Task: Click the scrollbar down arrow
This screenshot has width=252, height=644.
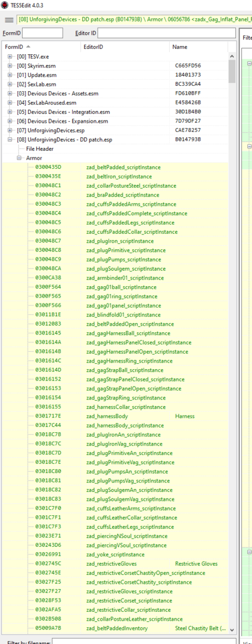Action: pyautogui.click(x=232, y=630)
